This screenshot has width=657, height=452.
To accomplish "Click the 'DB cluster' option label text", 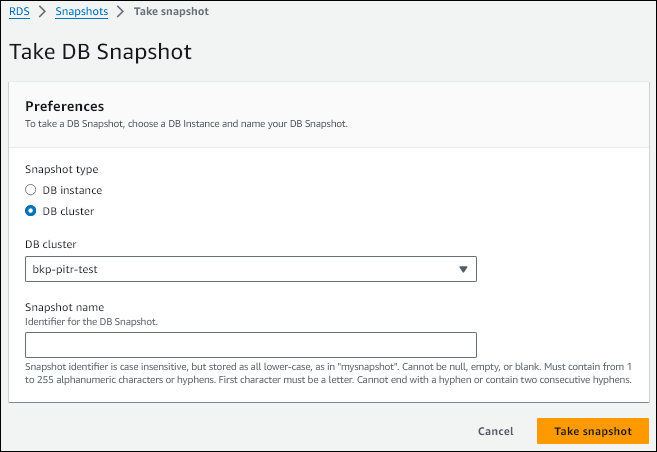I will click(68, 211).
